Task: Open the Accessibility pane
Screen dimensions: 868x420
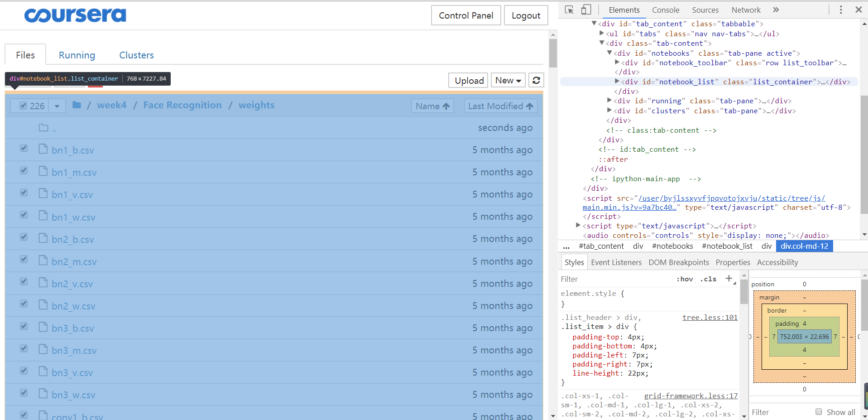Action: point(777,262)
